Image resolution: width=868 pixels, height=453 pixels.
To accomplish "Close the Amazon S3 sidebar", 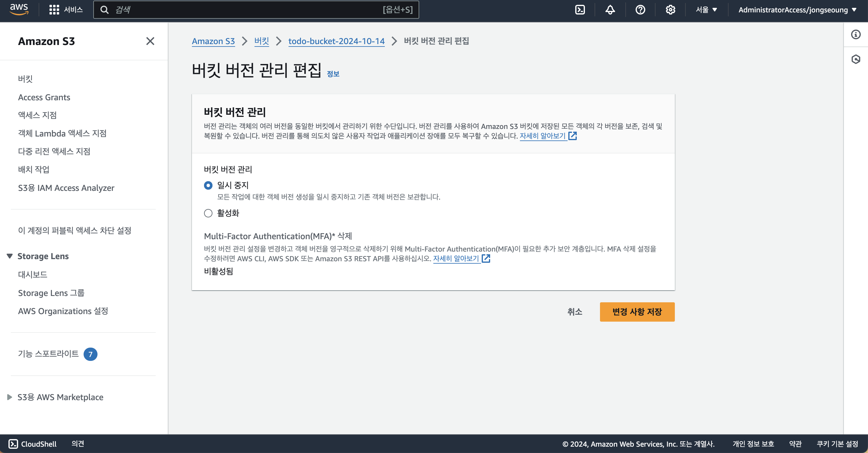I will coord(150,41).
